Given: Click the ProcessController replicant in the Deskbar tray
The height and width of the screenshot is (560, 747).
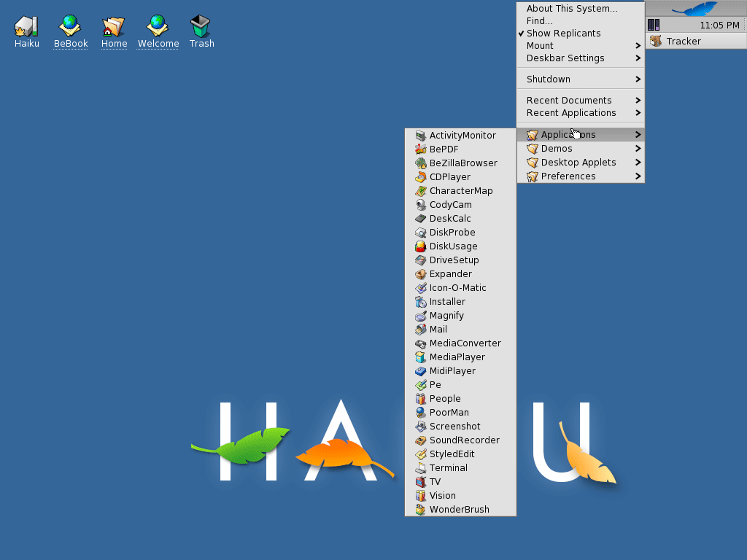Looking at the screenshot, I should [x=654, y=26].
